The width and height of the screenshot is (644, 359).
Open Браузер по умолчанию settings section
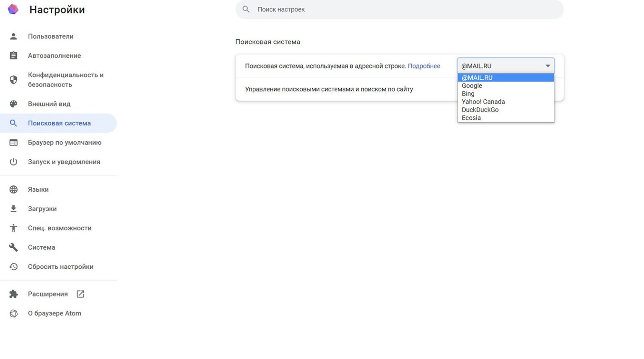[65, 143]
